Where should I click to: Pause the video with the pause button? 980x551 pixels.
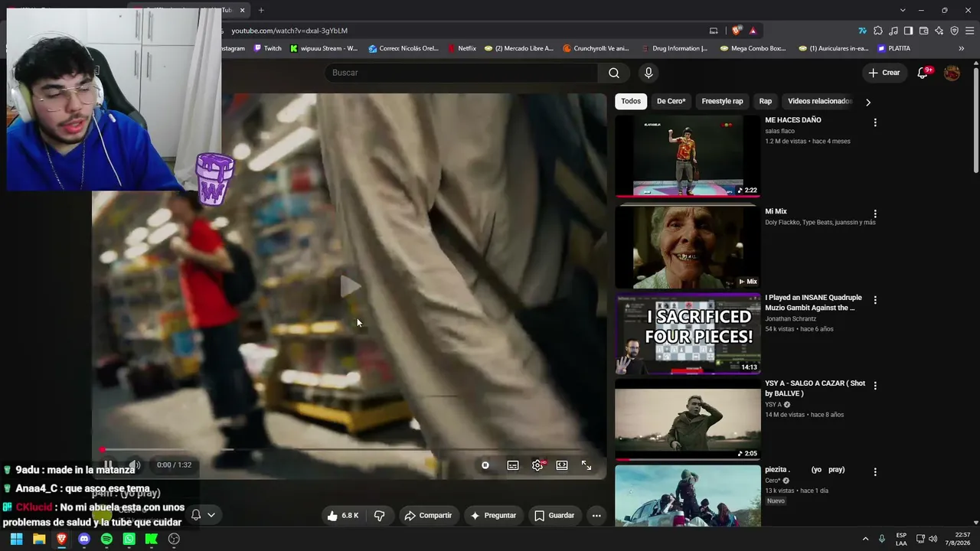[x=109, y=465]
